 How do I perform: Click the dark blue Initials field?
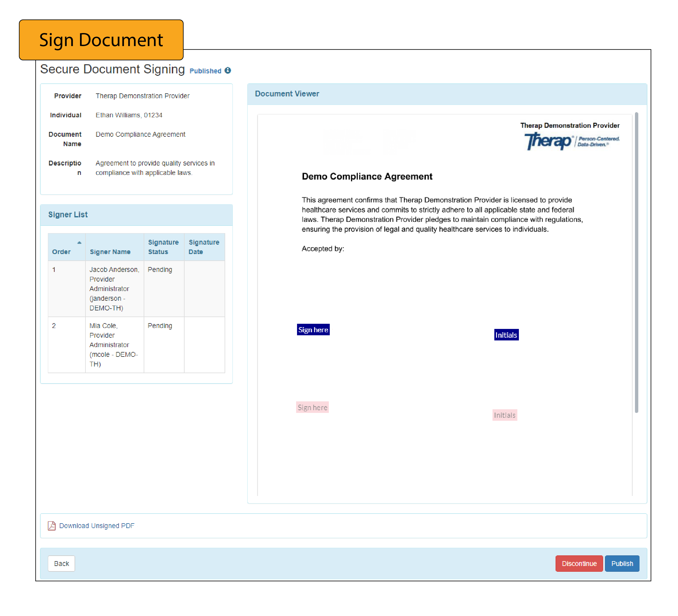[x=506, y=335]
